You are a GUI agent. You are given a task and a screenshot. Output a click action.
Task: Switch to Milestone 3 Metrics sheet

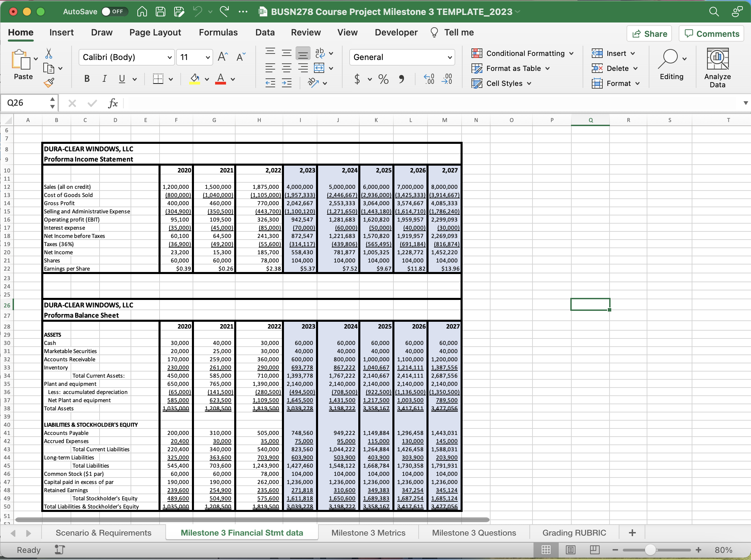(x=368, y=533)
